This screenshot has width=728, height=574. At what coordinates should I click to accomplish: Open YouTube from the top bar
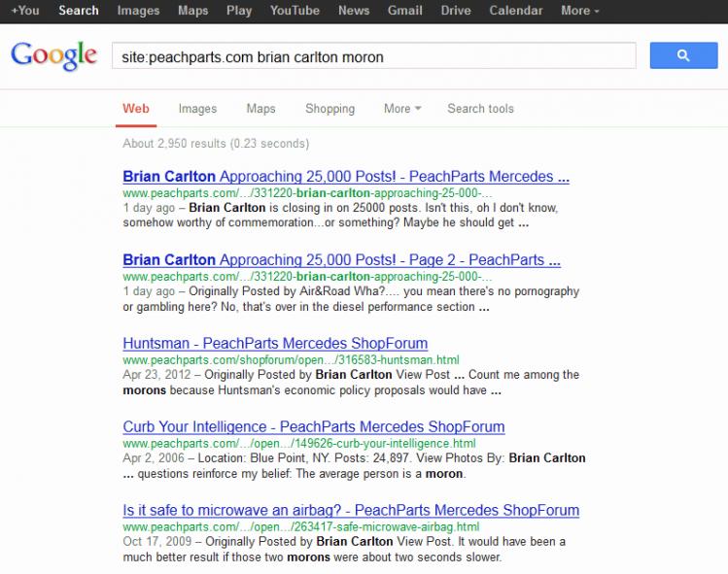[295, 11]
